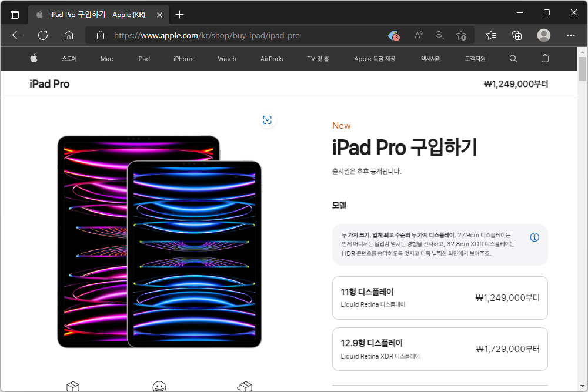The image size is (588, 392).
Task: Select the 11형 디스플레이 model option
Action: [440, 298]
